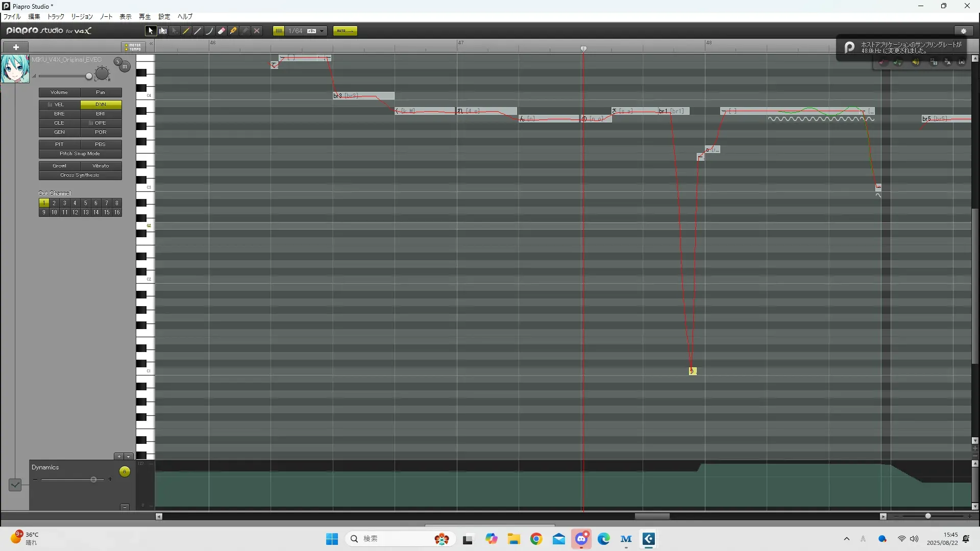
Task: Select the straight line tool
Action: point(198,31)
